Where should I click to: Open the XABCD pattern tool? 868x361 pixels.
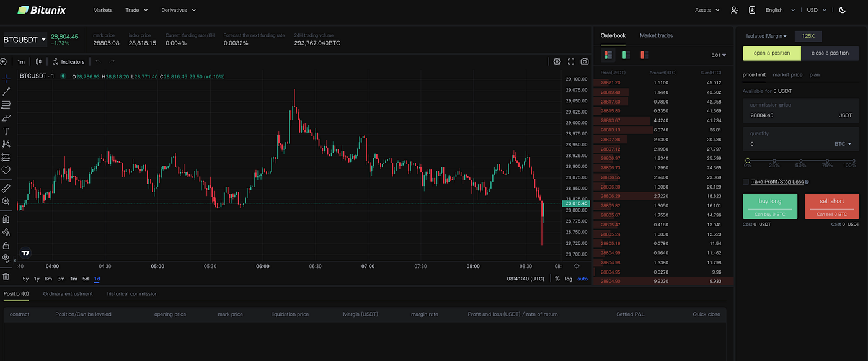[x=6, y=144]
